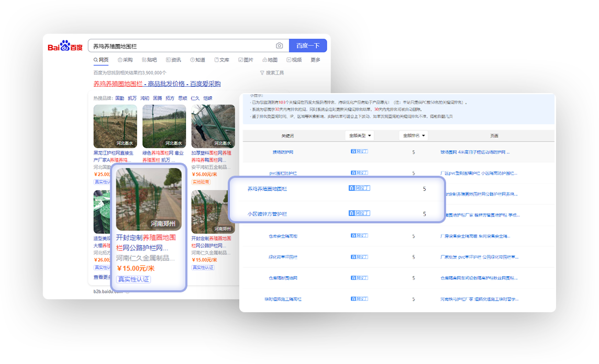
Task: Open keyword pvc围栏防护栏 in ranking table
Action: 283,173
